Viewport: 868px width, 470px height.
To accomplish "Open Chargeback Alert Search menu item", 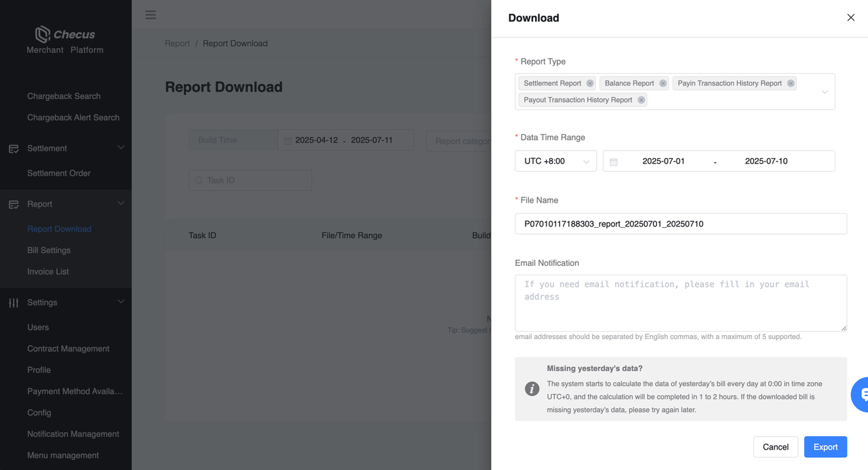I will [x=73, y=117].
